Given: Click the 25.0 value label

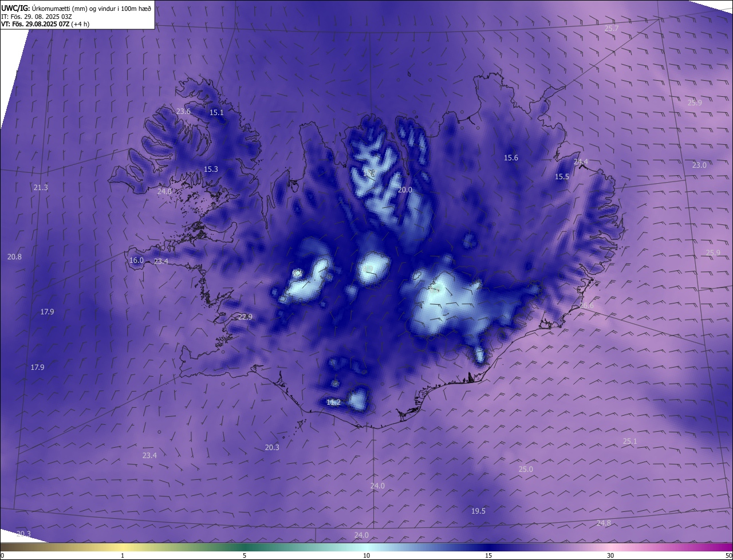Looking at the screenshot, I should pos(526,470).
